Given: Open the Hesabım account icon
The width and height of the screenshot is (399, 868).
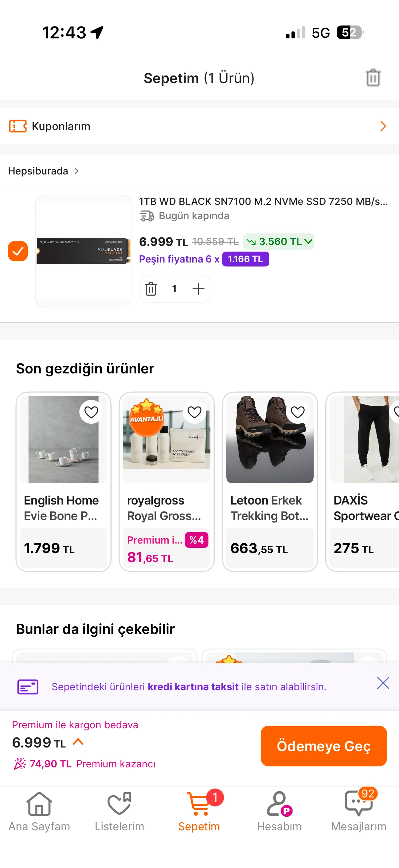Looking at the screenshot, I should (279, 804).
